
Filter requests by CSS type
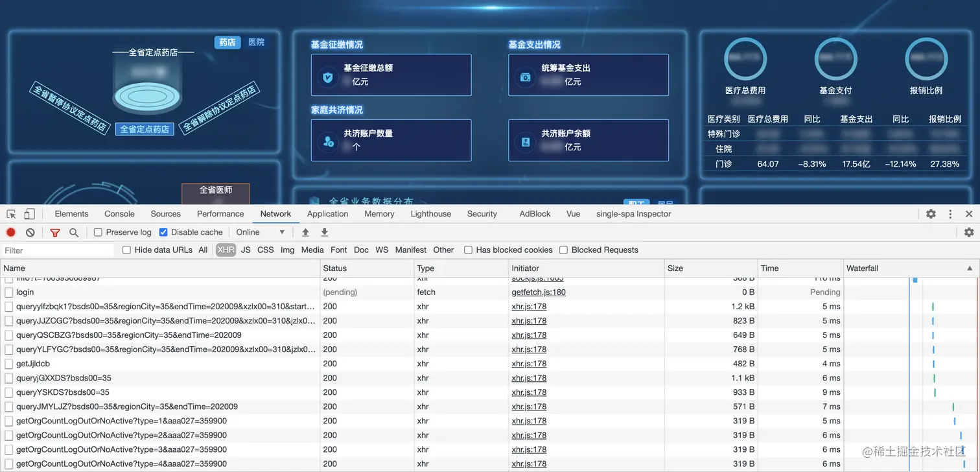(266, 250)
